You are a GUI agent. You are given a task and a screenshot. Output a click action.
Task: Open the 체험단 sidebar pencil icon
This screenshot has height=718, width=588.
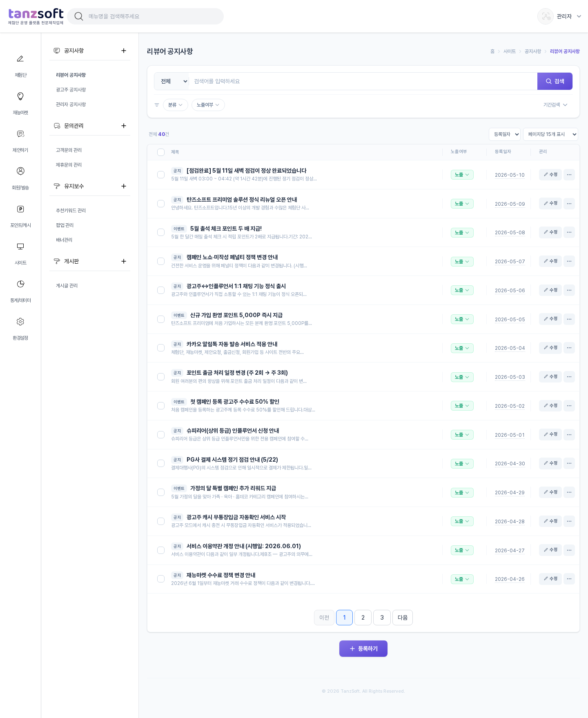coord(20,59)
